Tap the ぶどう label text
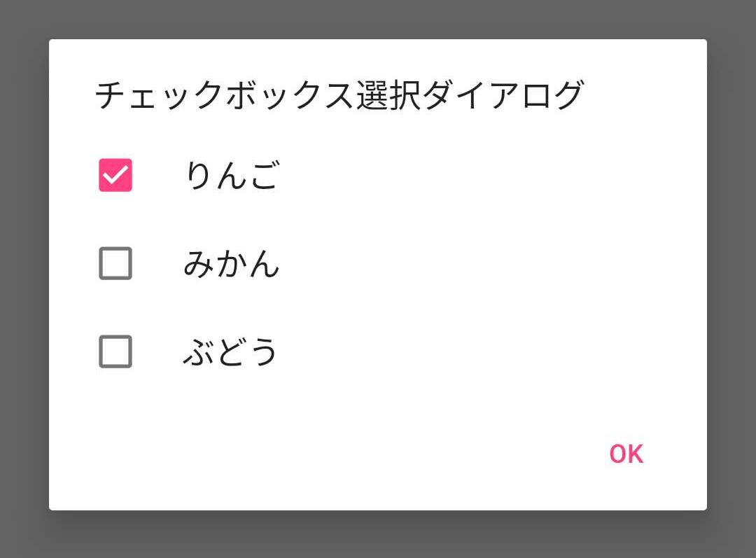The height and width of the screenshot is (558, 756). [x=231, y=352]
